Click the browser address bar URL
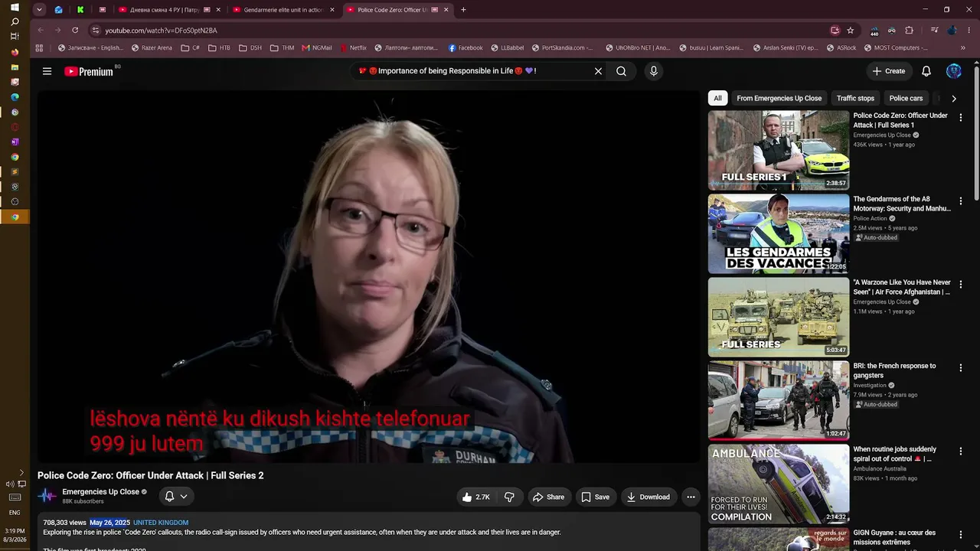 162,31
